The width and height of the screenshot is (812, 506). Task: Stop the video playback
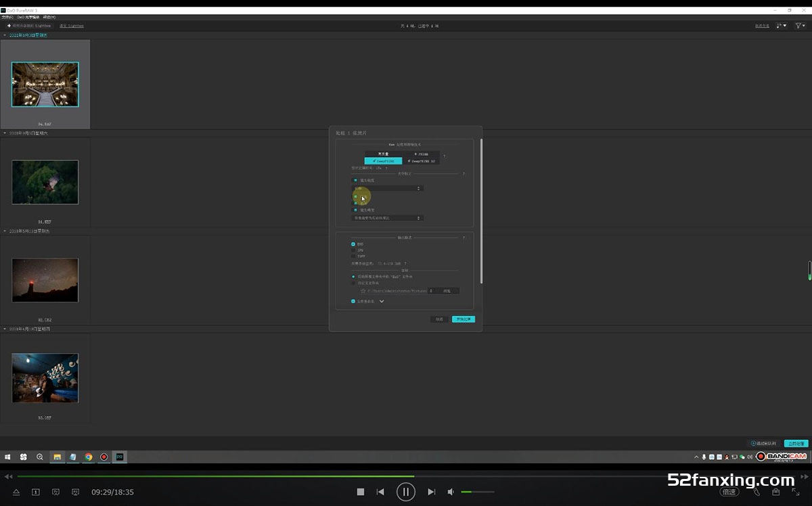click(361, 492)
